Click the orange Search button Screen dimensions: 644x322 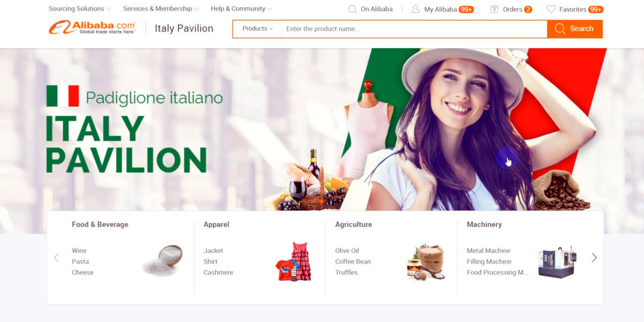[x=575, y=29]
